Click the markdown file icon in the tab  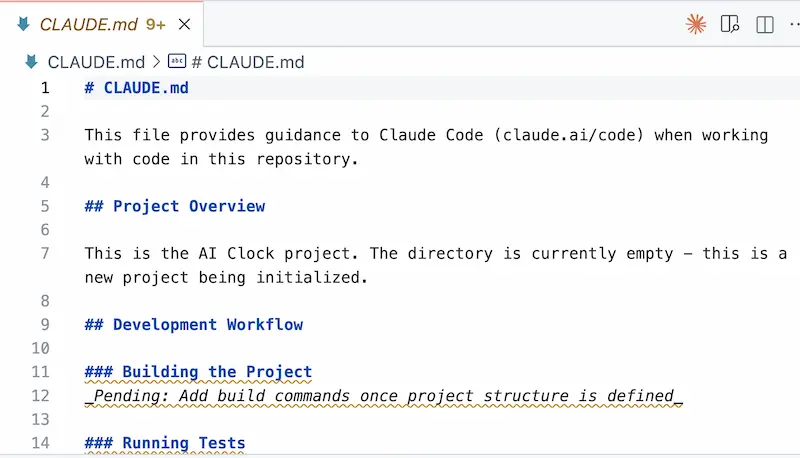pyautogui.click(x=23, y=25)
